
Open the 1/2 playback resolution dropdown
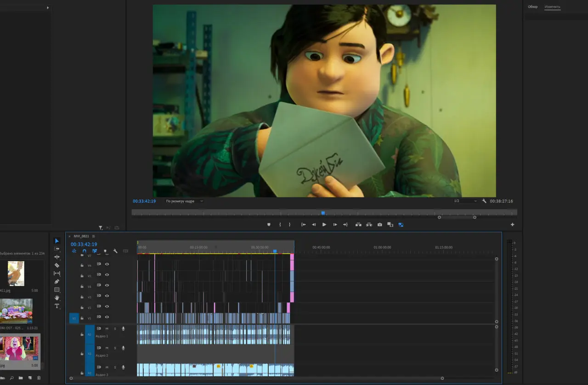[465, 201]
